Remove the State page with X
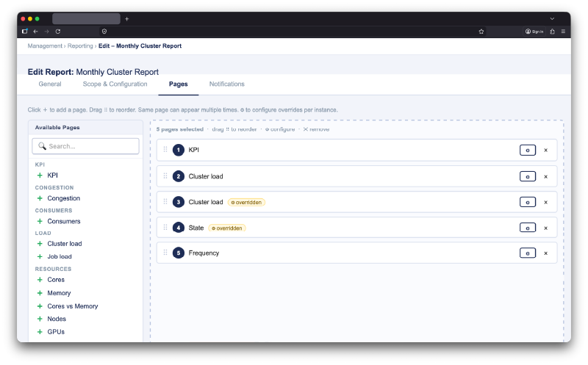588x365 pixels. (545, 228)
